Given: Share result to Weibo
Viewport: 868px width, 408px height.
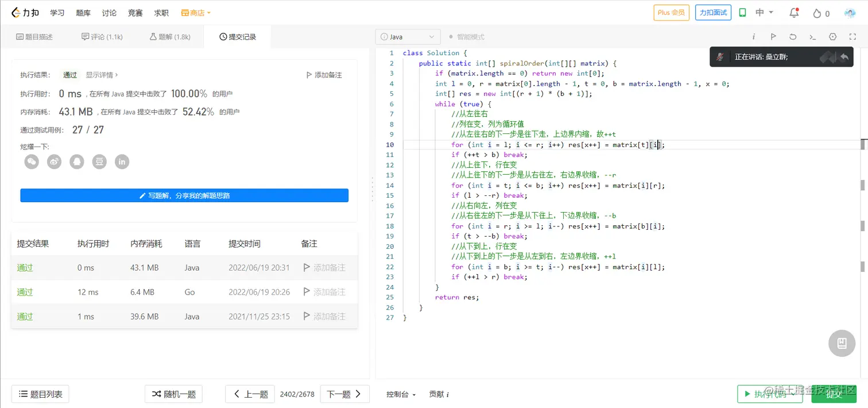Looking at the screenshot, I should tap(55, 162).
